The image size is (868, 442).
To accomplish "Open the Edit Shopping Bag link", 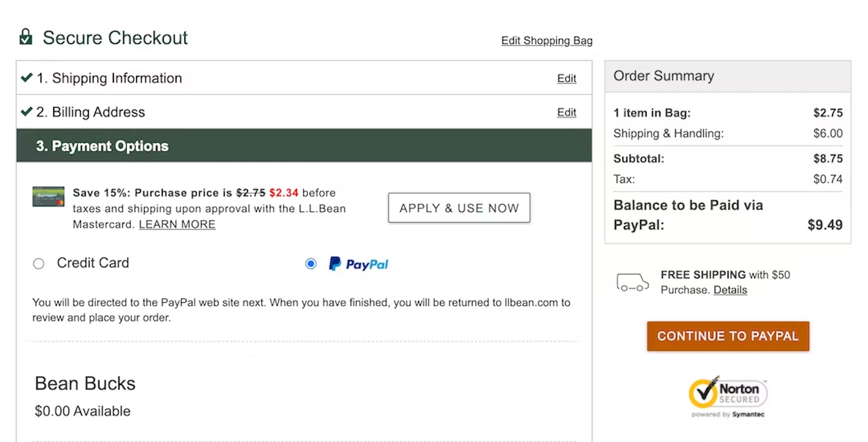I will (546, 40).
